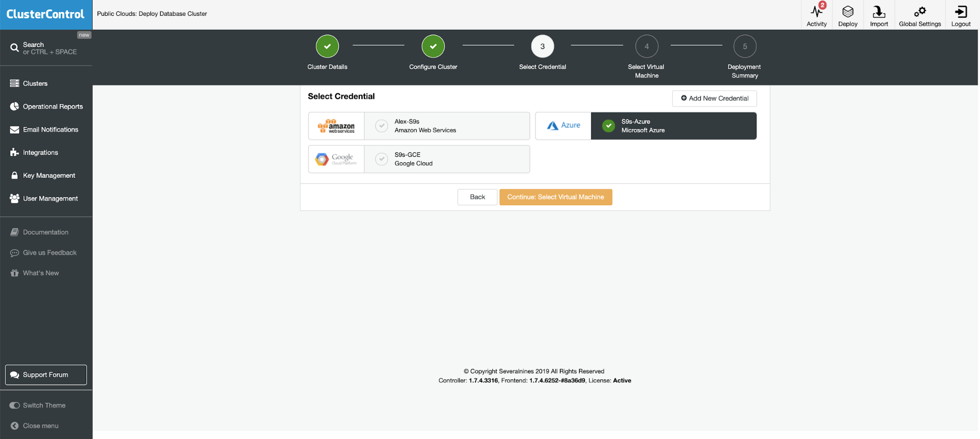Open the Support Forum button
The height and width of the screenshot is (439, 980).
point(46,375)
